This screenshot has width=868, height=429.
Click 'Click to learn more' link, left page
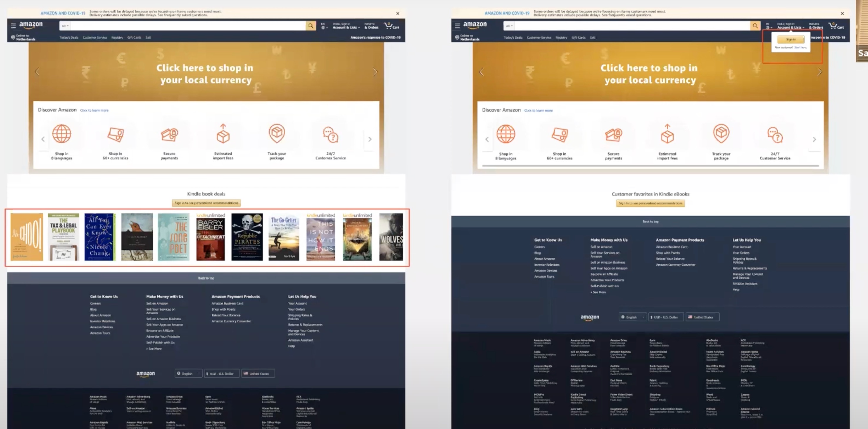click(x=94, y=110)
